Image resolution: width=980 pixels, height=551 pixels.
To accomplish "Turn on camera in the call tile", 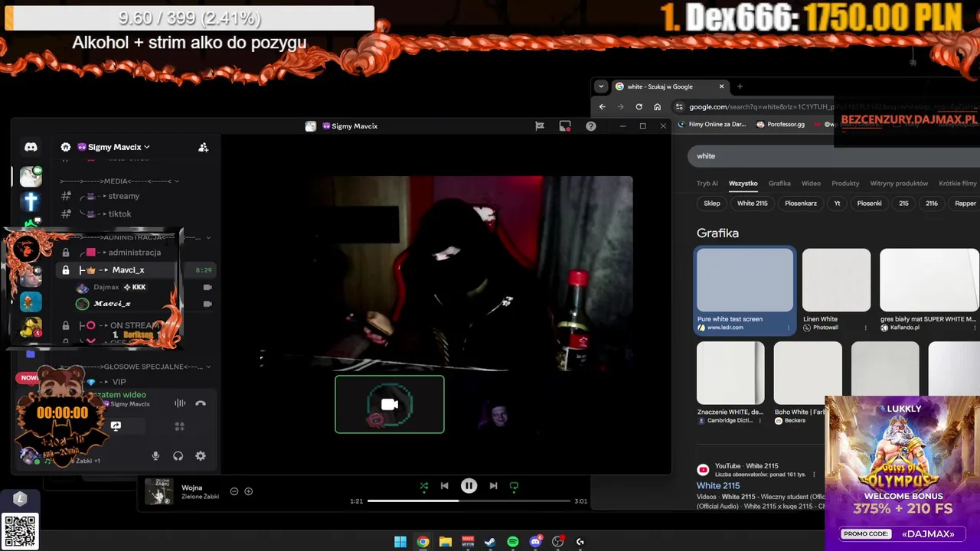I will 390,404.
